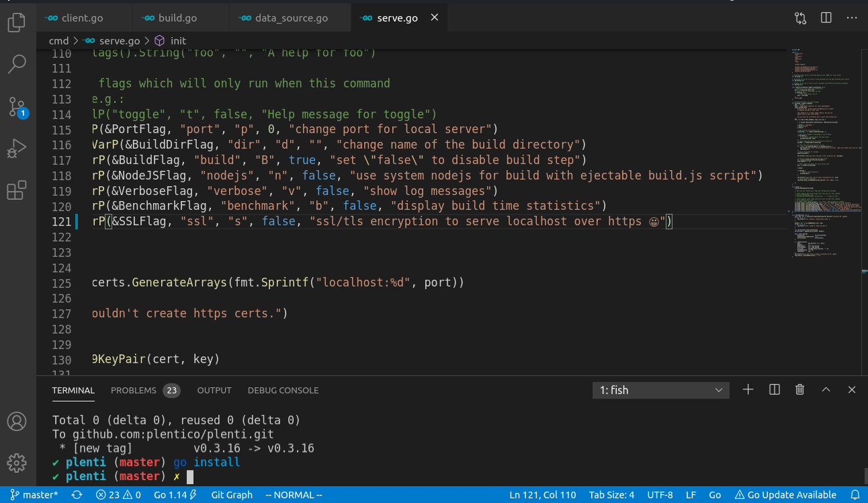Screen dimensions: 868x503
Task: Click line number 118 in gutter
Action: pyautogui.click(x=62, y=176)
